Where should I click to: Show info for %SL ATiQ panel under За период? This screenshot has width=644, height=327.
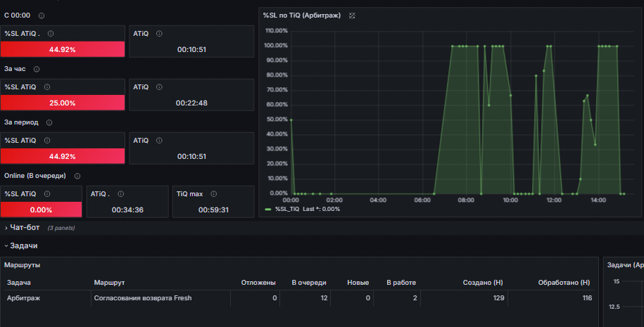point(47,141)
